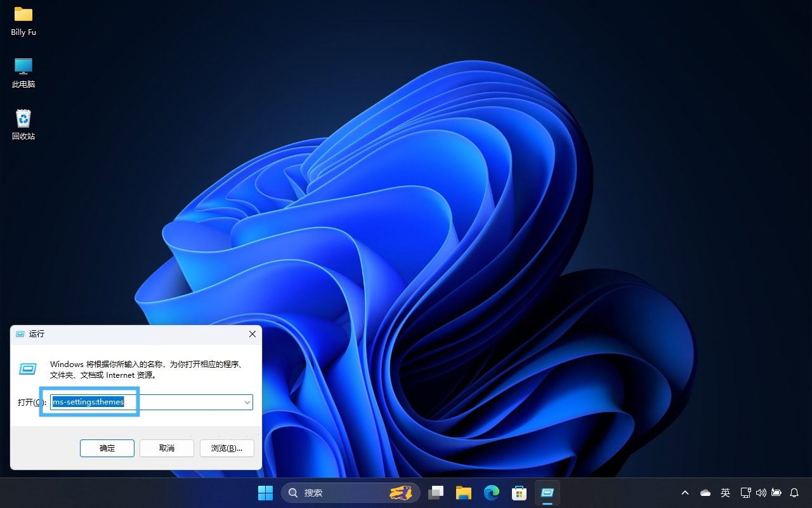The image size is (812, 508).
Task: Click the 确定 button in Run dialog
Action: pyautogui.click(x=107, y=448)
